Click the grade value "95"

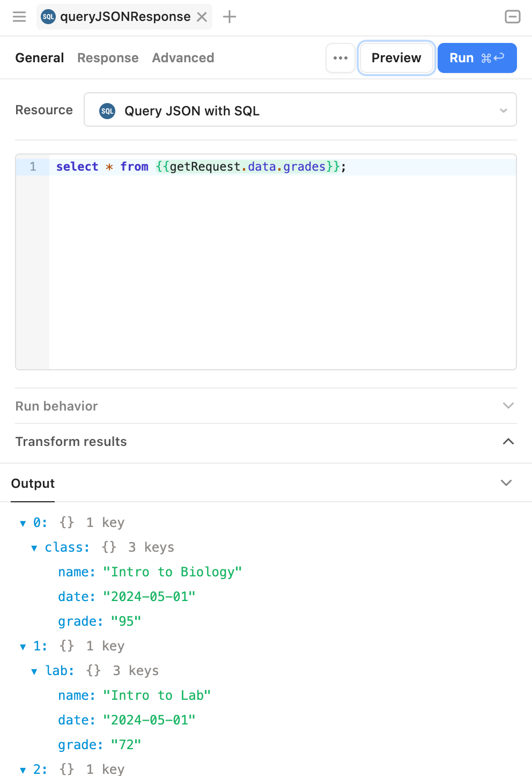coord(126,621)
